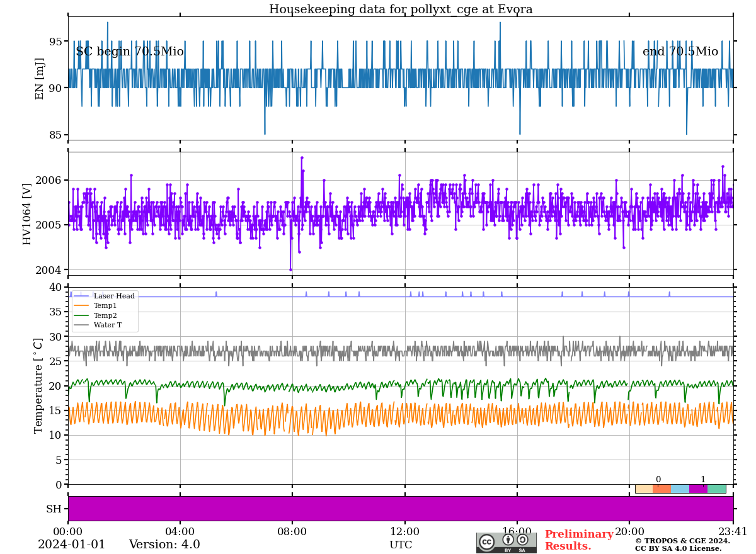The width and height of the screenshot is (756, 554).
Task: Click the 95 tick on the EN axis
Action: click(x=55, y=42)
